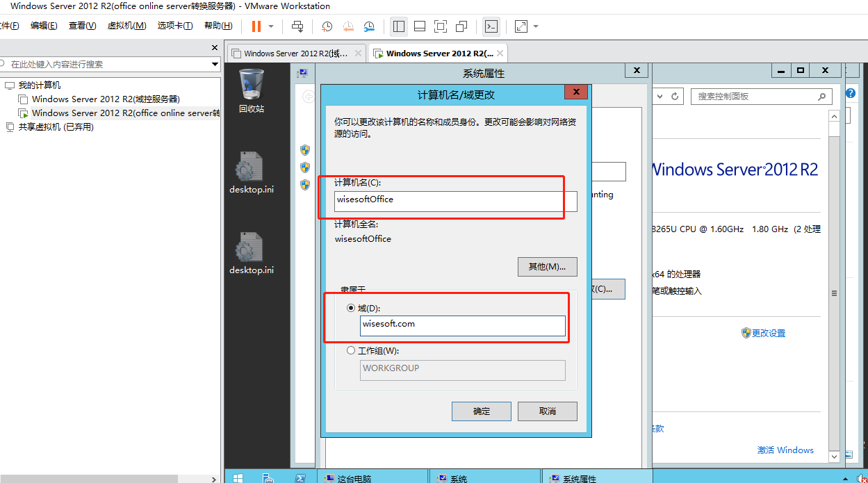The image size is (868, 483).
Task: Take a snapshot of this VM
Action: click(327, 26)
